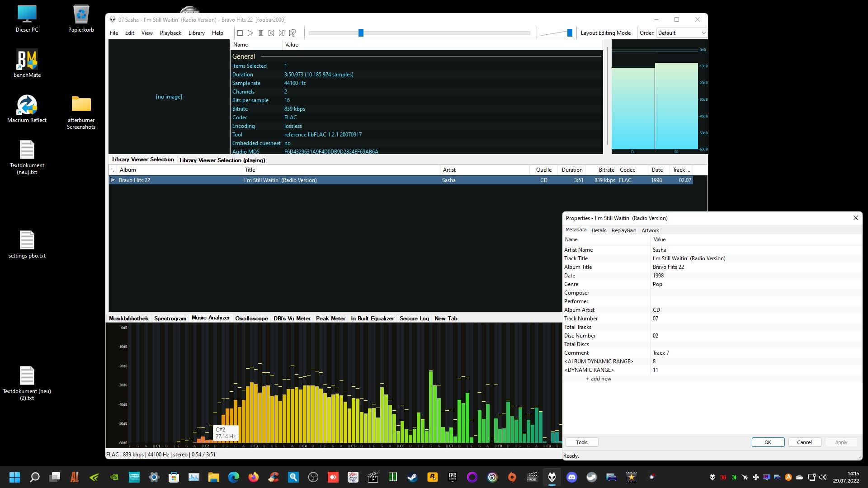Click the Stop playback button
Viewport: 868px width, 488px height.
pyautogui.click(x=240, y=33)
